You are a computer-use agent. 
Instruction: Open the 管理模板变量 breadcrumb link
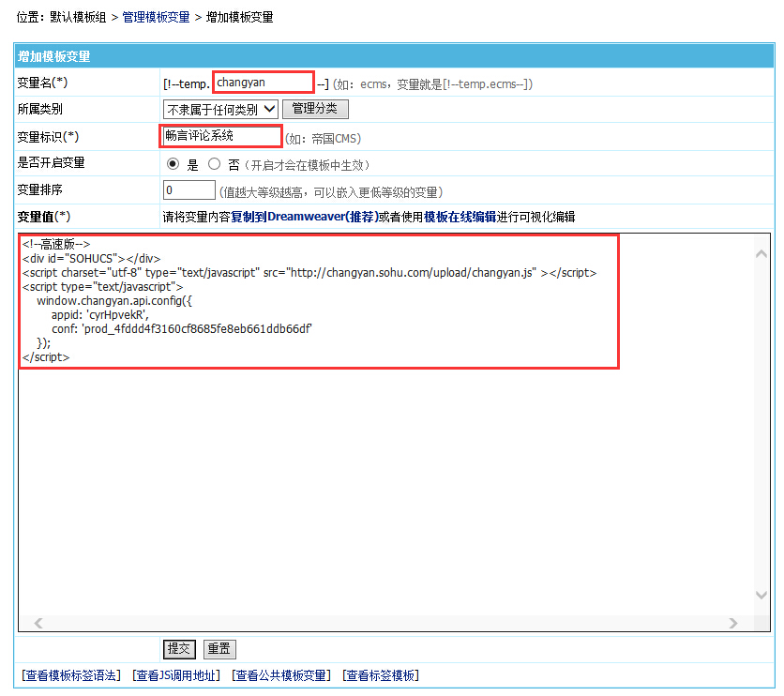(x=156, y=17)
